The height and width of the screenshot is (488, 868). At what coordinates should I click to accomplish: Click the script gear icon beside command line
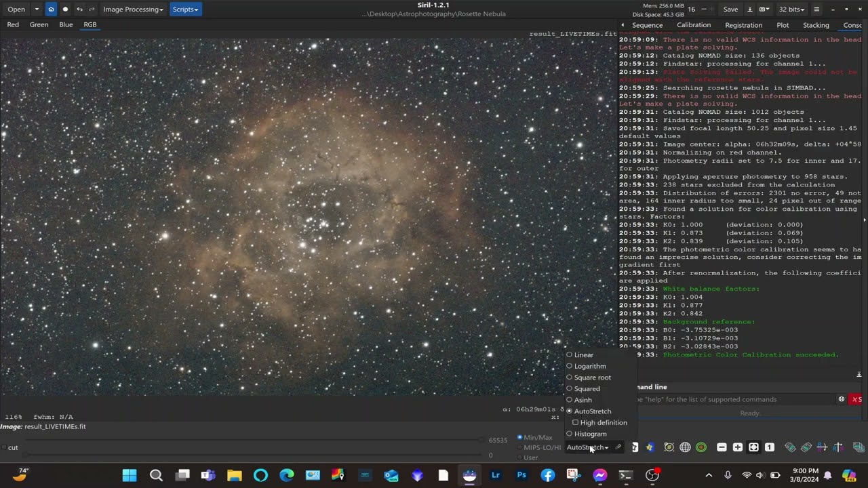tap(842, 399)
